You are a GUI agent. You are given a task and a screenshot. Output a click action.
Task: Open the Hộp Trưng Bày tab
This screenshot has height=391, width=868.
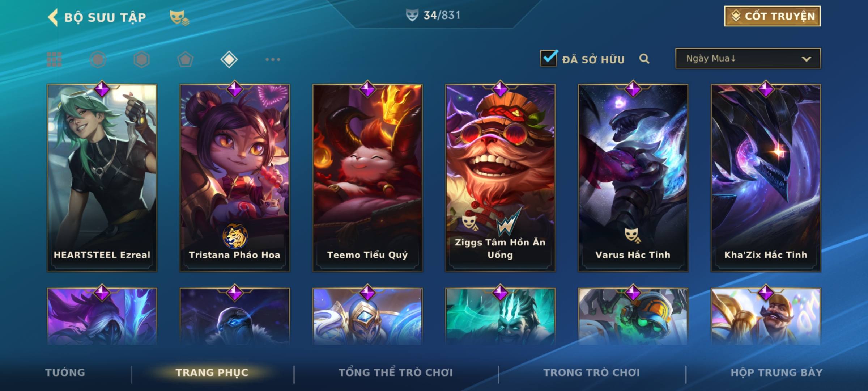pyautogui.click(x=776, y=373)
